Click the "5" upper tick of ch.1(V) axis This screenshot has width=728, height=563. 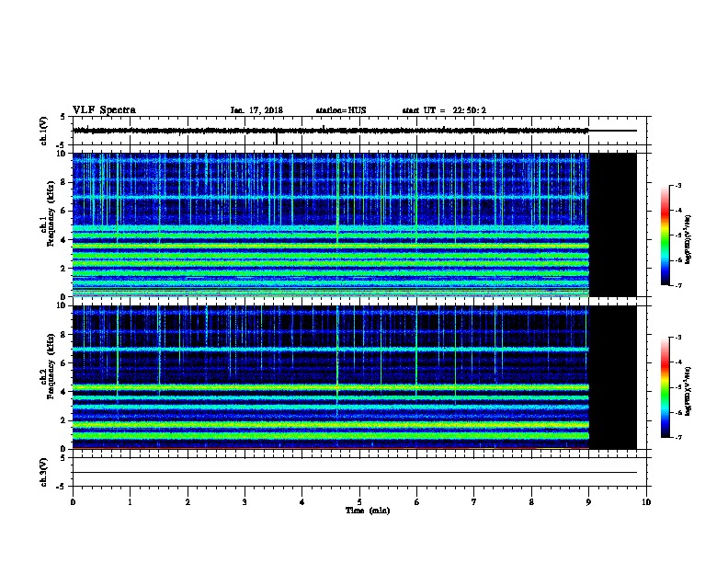click(63, 117)
